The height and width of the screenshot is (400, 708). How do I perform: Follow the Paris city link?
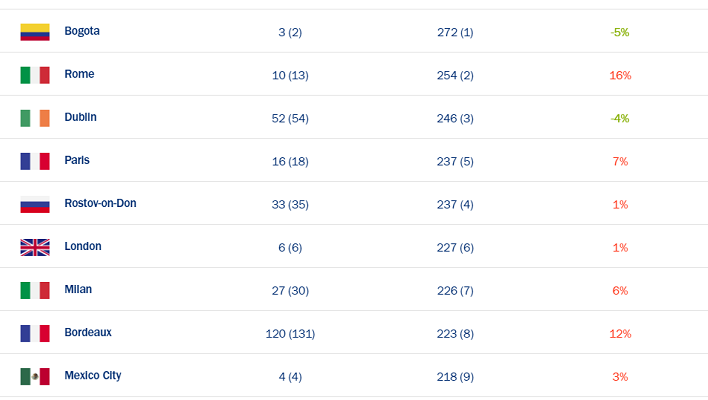pyautogui.click(x=77, y=160)
